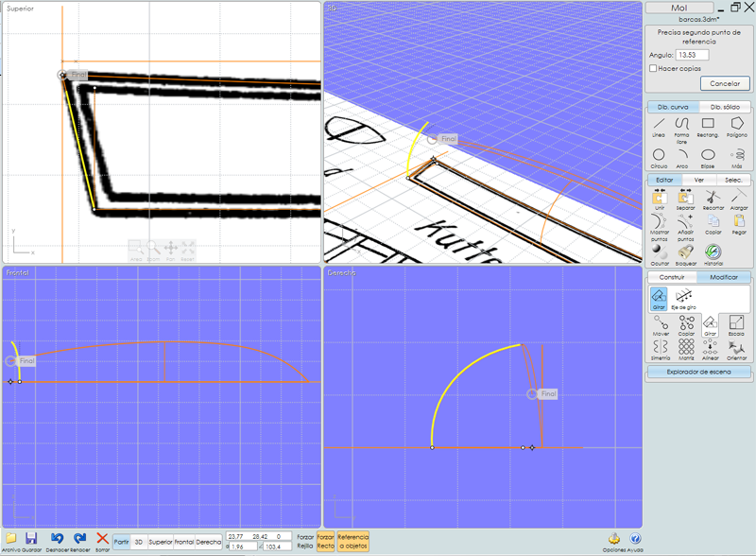Click the angle field showing 103.4
This screenshot has width=756, height=556.
[277, 547]
